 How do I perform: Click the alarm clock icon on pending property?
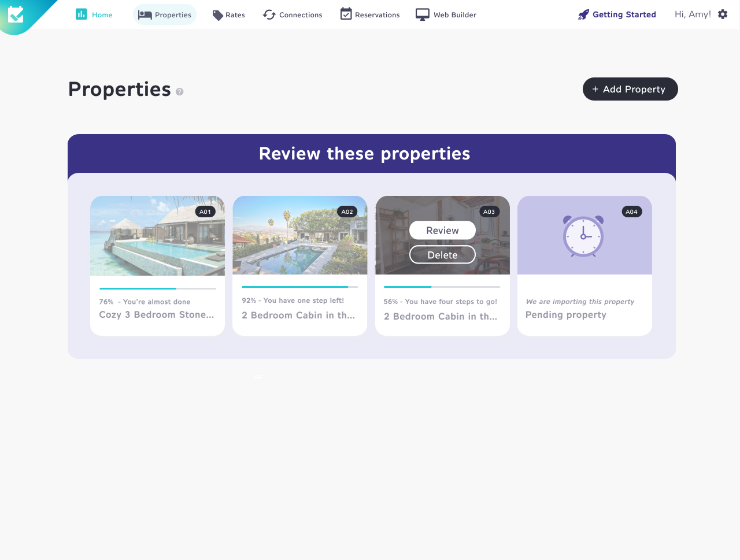pyautogui.click(x=583, y=236)
